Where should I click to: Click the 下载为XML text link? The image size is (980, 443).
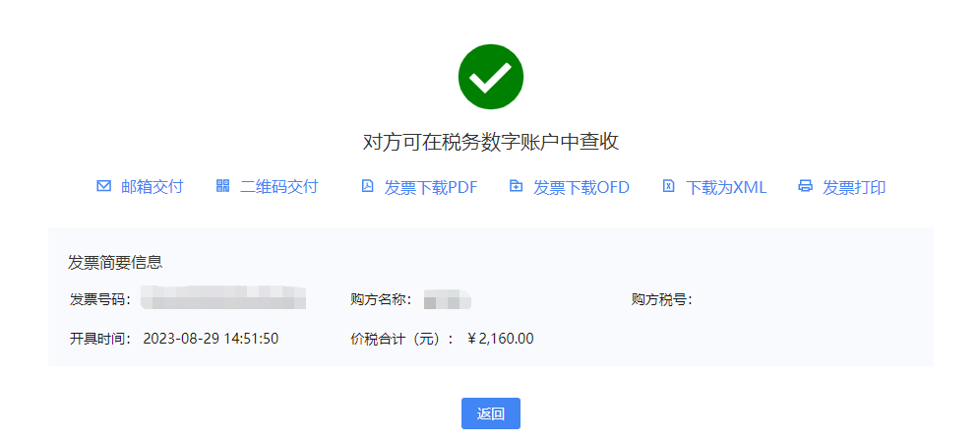click(x=726, y=187)
